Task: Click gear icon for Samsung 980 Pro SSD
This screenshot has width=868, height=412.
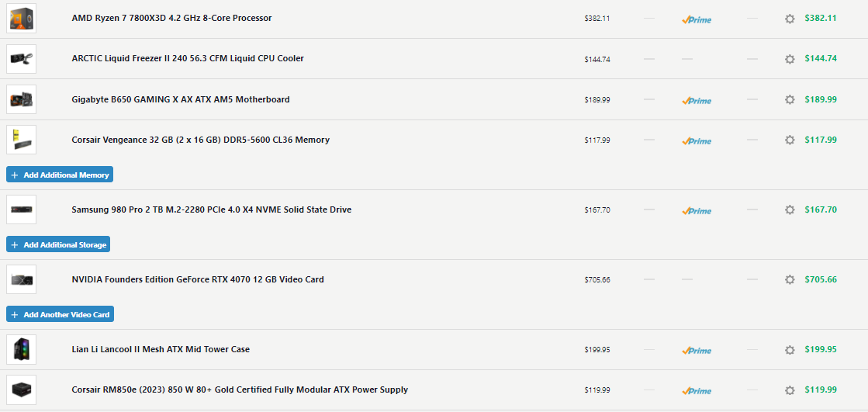Action: tap(790, 209)
